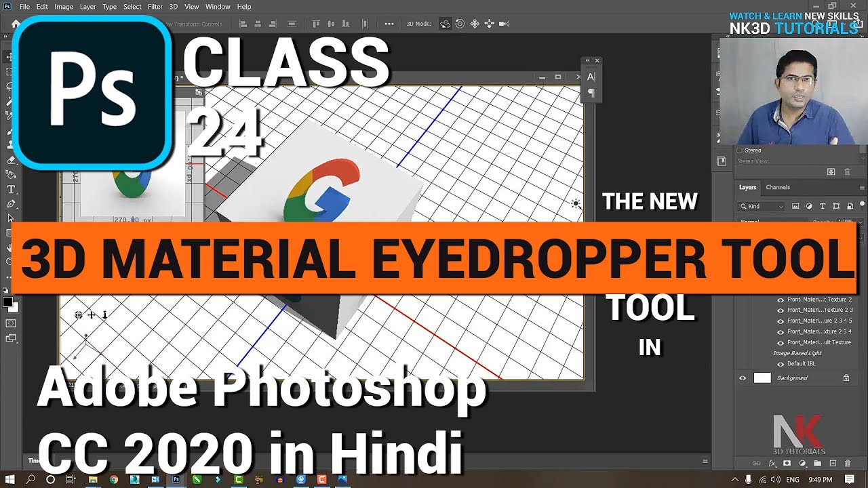The height and width of the screenshot is (488, 868).
Task: Click the Background layer lock icon
Action: click(846, 378)
